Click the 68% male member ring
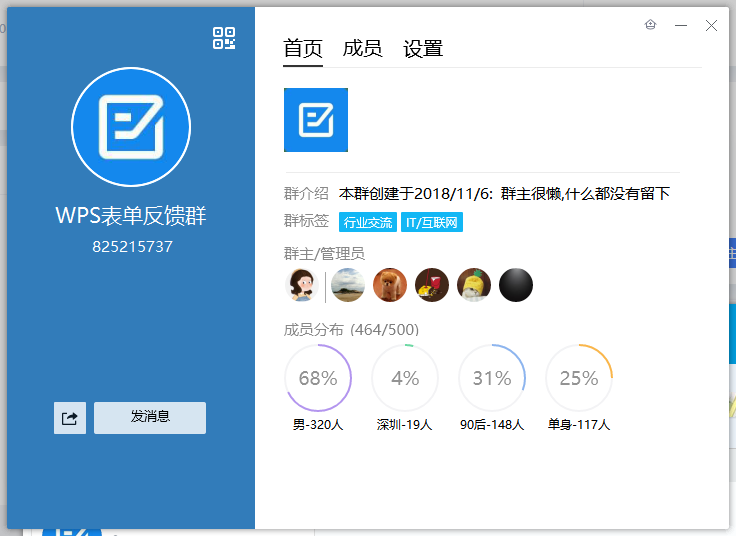Screen dimensions: 736x536 tap(318, 378)
